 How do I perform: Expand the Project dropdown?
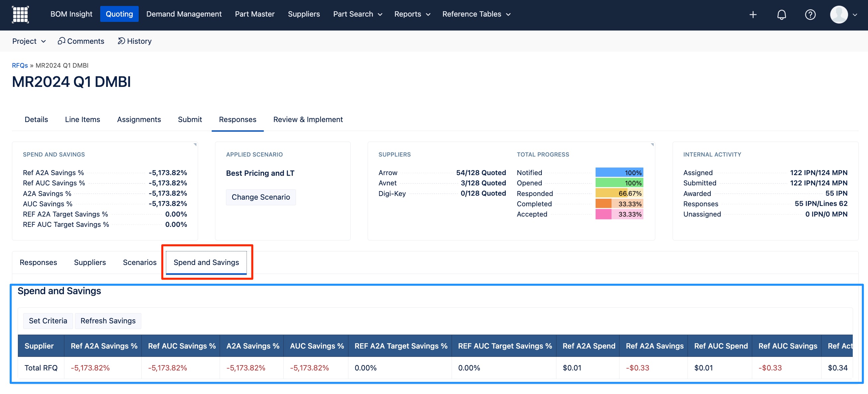click(29, 41)
